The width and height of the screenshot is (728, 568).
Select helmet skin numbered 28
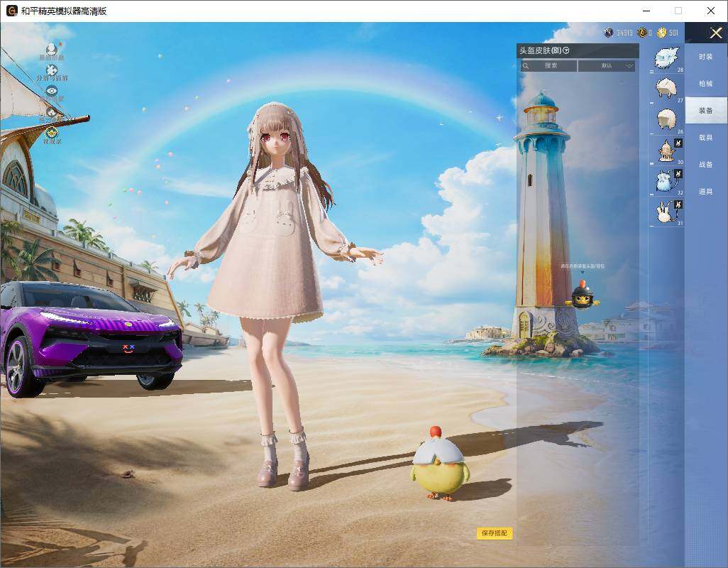(666, 60)
